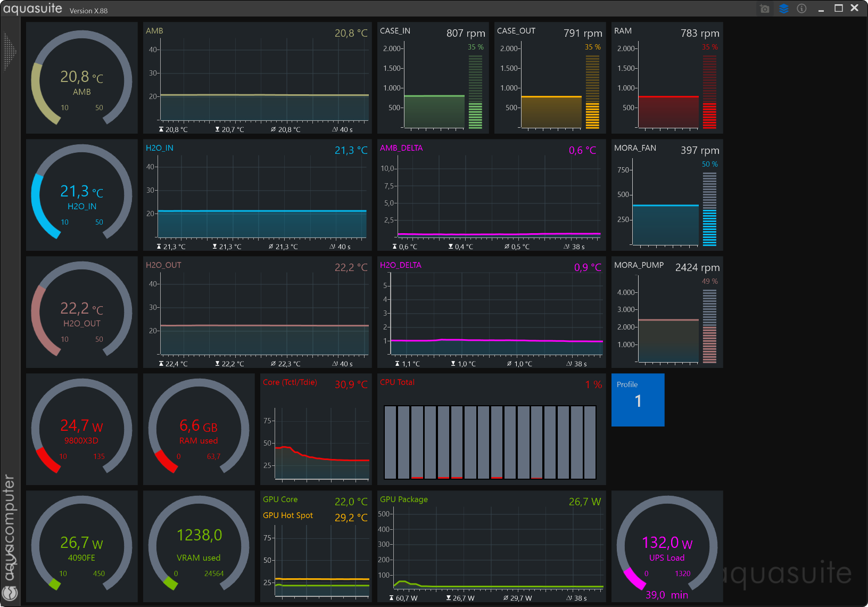The height and width of the screenshot is (607, 868).
Task: Click the 29,2 °C hot spot value
Action: click(351, 518)
